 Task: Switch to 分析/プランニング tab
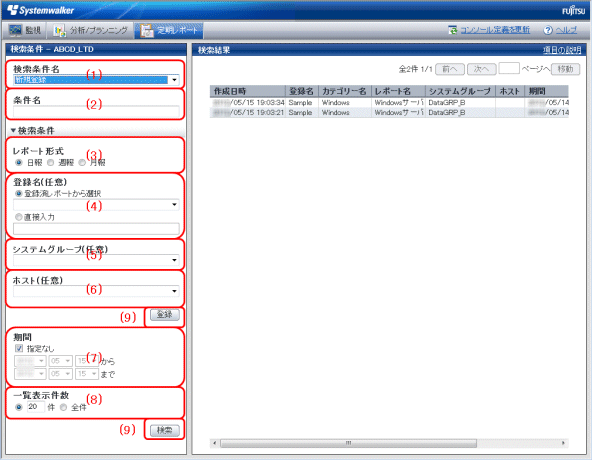coord(90,31)
